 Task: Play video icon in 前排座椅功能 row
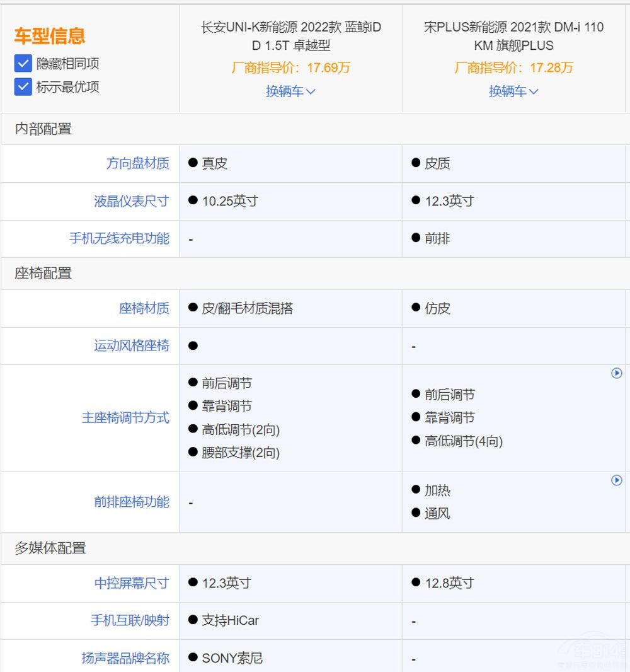tap(617, 480)
